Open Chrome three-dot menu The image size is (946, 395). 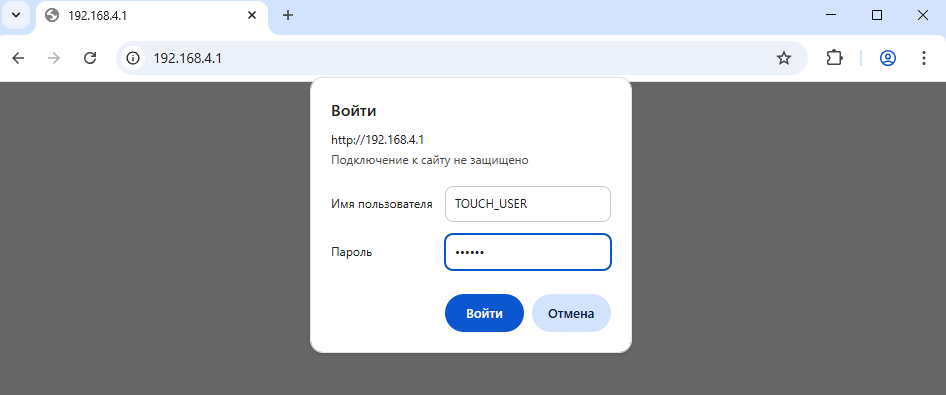pos(924,58)
